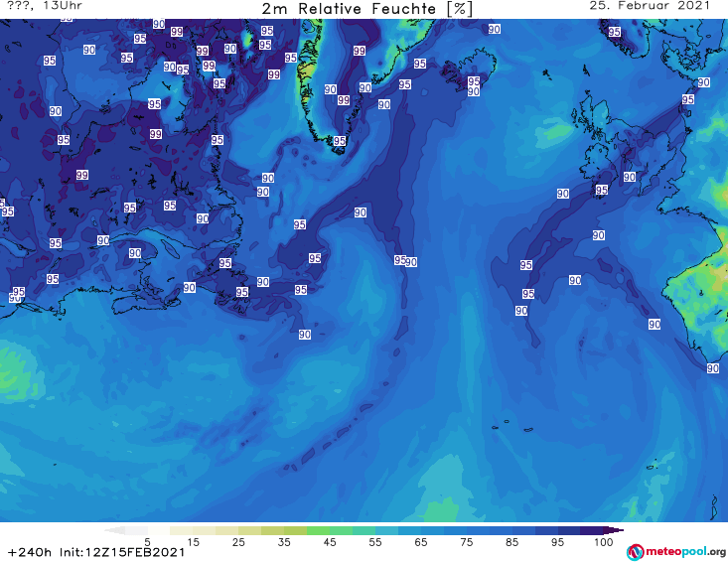728x562 pixels.
Task: Select the date text '25. Februar 2021'
Action: (x=650, y=6)
